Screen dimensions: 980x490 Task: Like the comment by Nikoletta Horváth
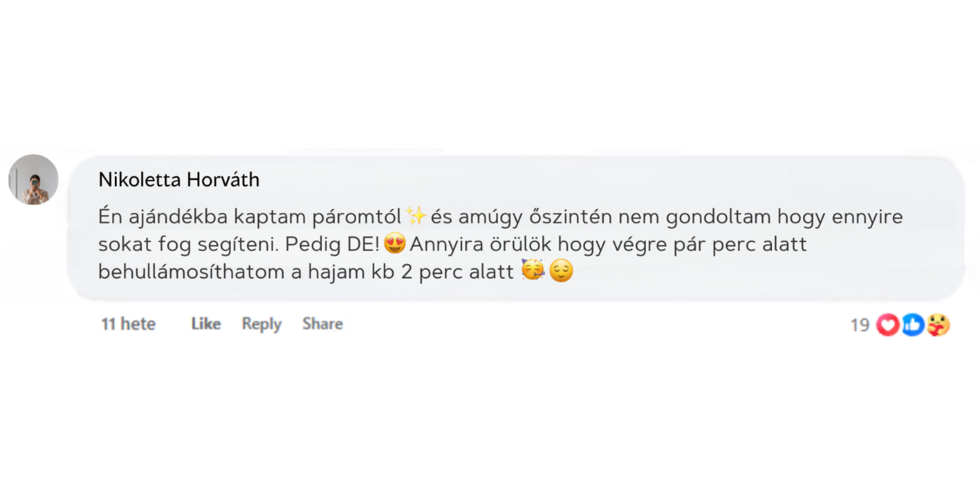pos(206,324)
